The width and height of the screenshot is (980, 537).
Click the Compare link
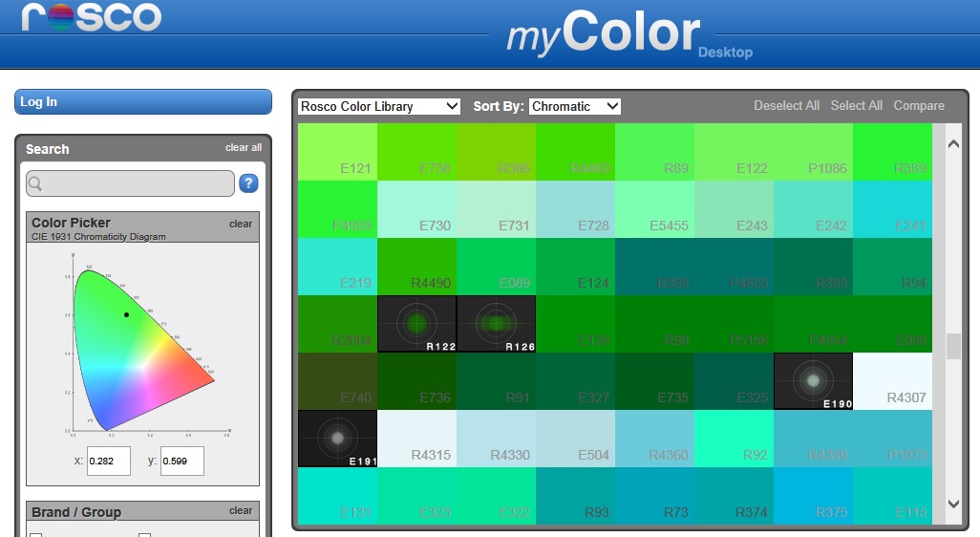[919, 106]
